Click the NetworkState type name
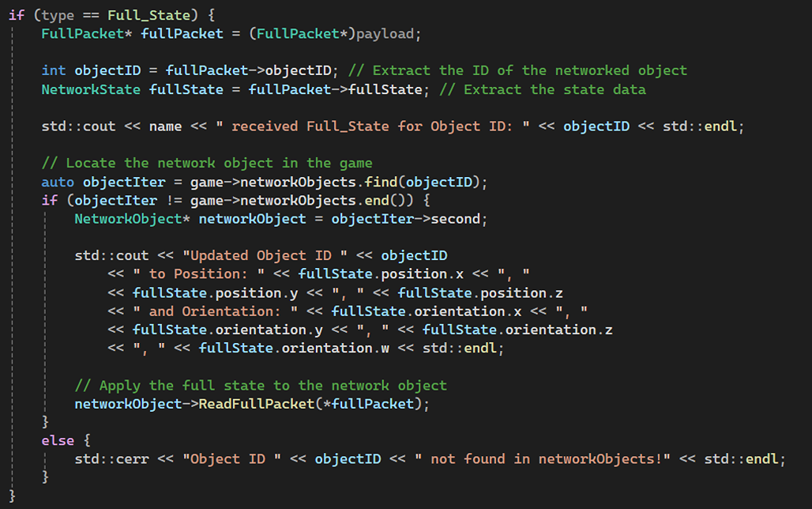 (91, 89)
